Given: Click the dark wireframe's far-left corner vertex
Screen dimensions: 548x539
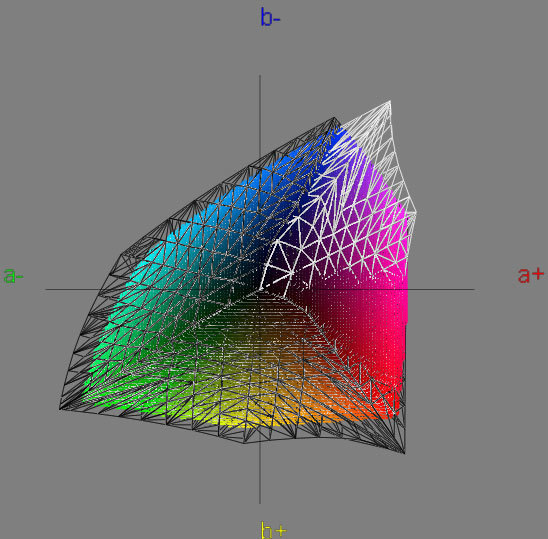Looking at the screenshot, I should point(60,409).
